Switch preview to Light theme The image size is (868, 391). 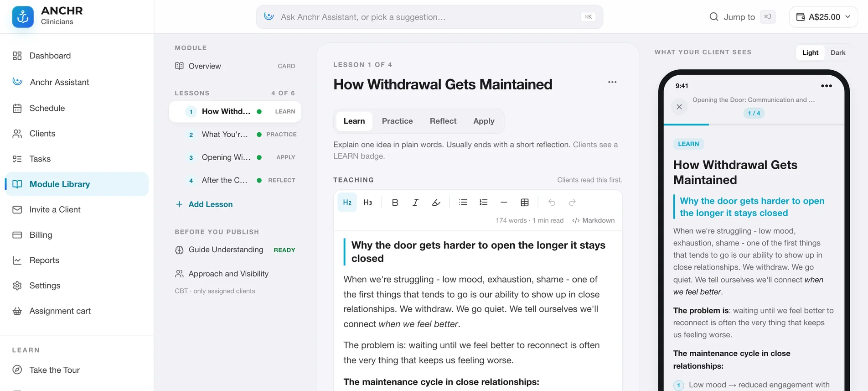click(810, 52)
